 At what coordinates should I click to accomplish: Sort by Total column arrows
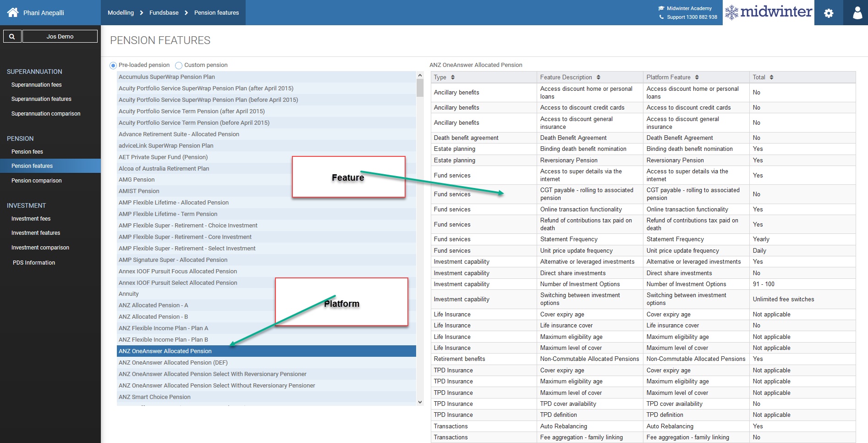(772, 77)
